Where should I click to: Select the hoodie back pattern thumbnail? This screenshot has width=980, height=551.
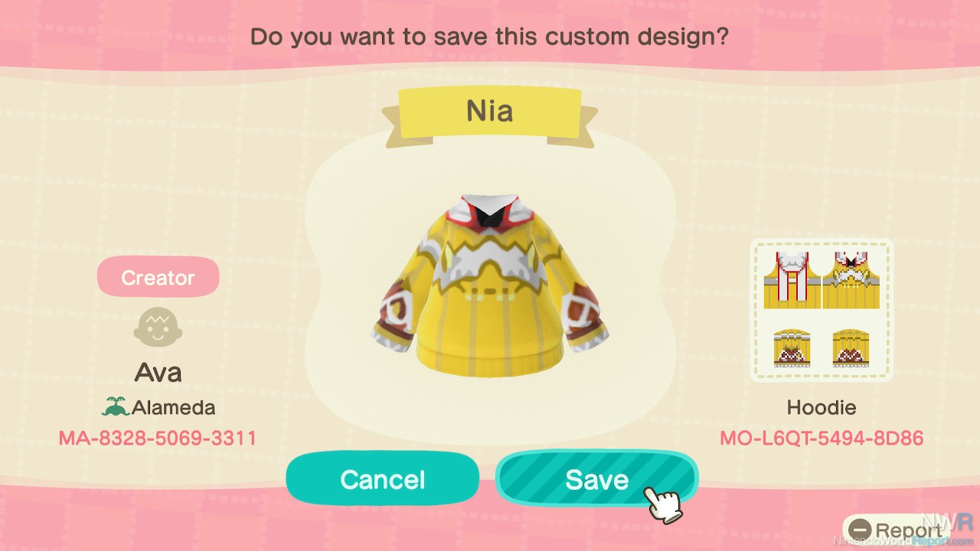(x=792, y=280)
